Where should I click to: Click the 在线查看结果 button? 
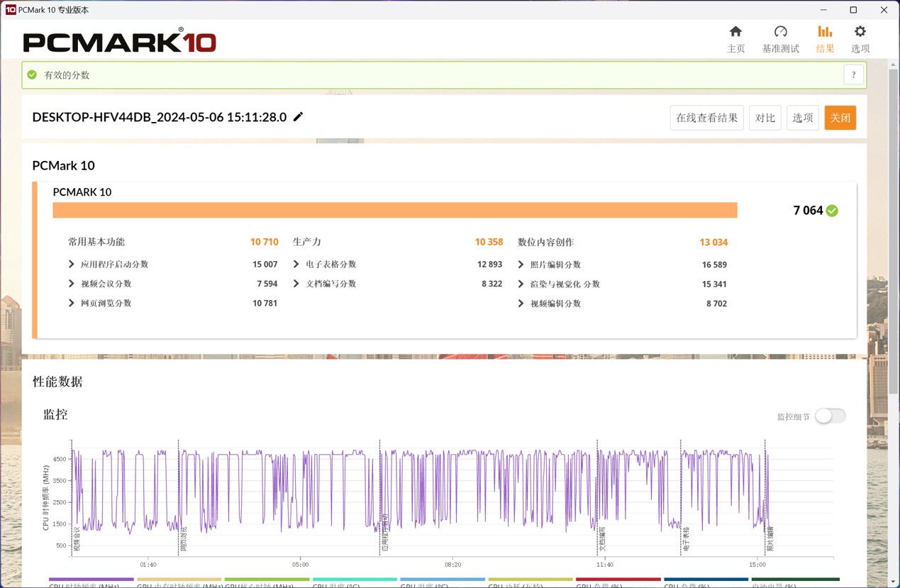coord(706,118)
